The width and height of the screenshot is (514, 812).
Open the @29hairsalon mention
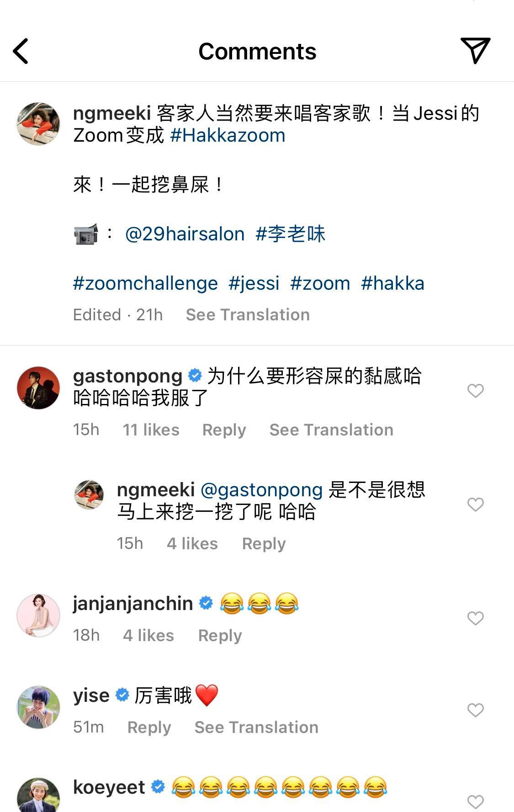click(185, 234)
